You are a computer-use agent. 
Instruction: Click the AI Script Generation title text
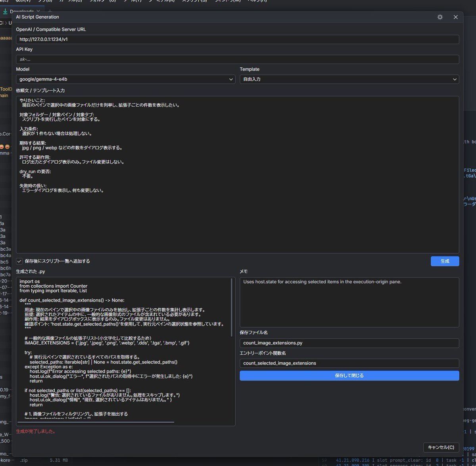pyautogui.click(x=37, y=17)
